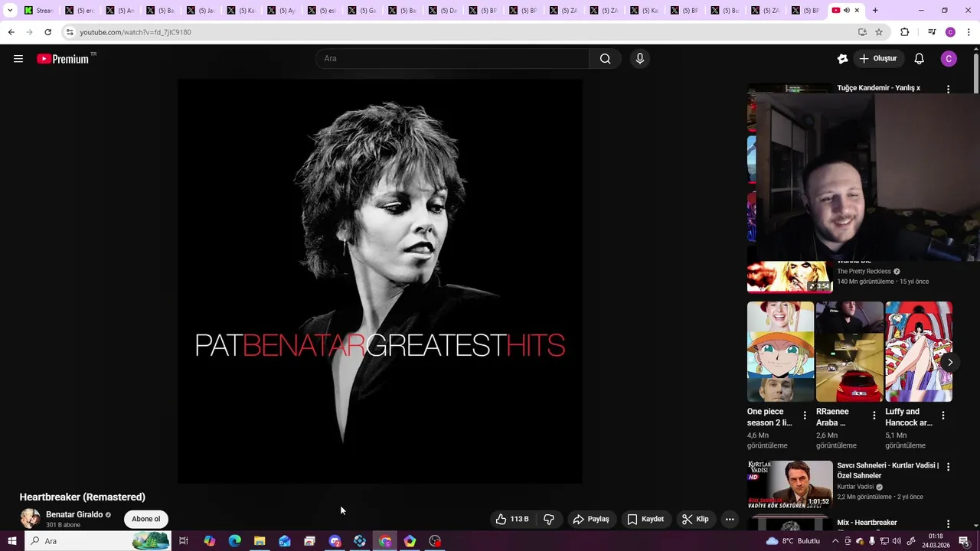Image resolution: width=980 pixels, height=551 pixels.
Task: Create a clip with Klip button
Action: click(x=695, y=519)
